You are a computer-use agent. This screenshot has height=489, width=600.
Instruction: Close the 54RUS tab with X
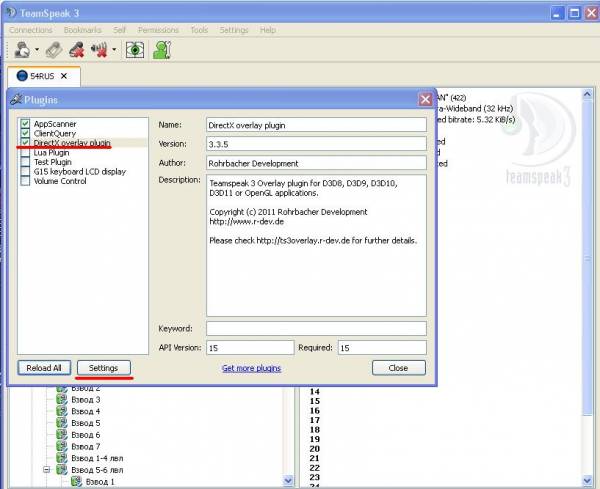(64, 76)
